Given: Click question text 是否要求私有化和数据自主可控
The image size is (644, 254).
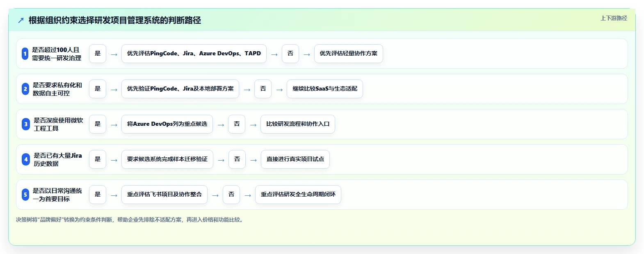Looking at the screenshot, I should [x=57, y=89].
